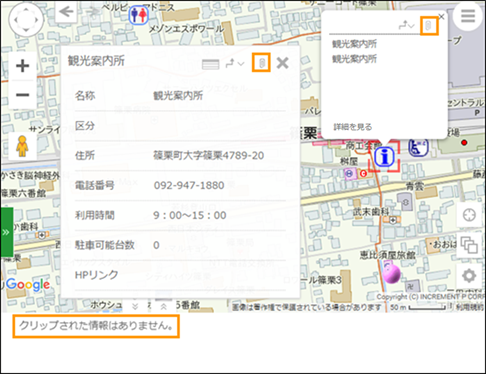Viewport: 486px width, 374px height.
Task: Click the map pan compass control
Action: point(26,20)
